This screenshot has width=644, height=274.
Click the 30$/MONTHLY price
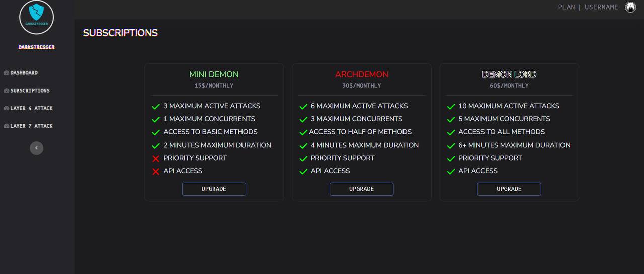[x=362, y=86]
